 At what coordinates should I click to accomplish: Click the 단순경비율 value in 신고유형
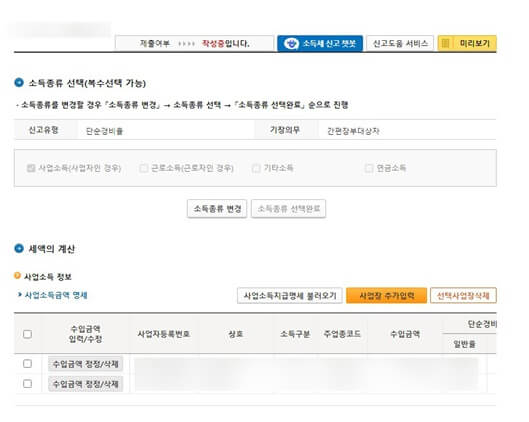(104, 131)
